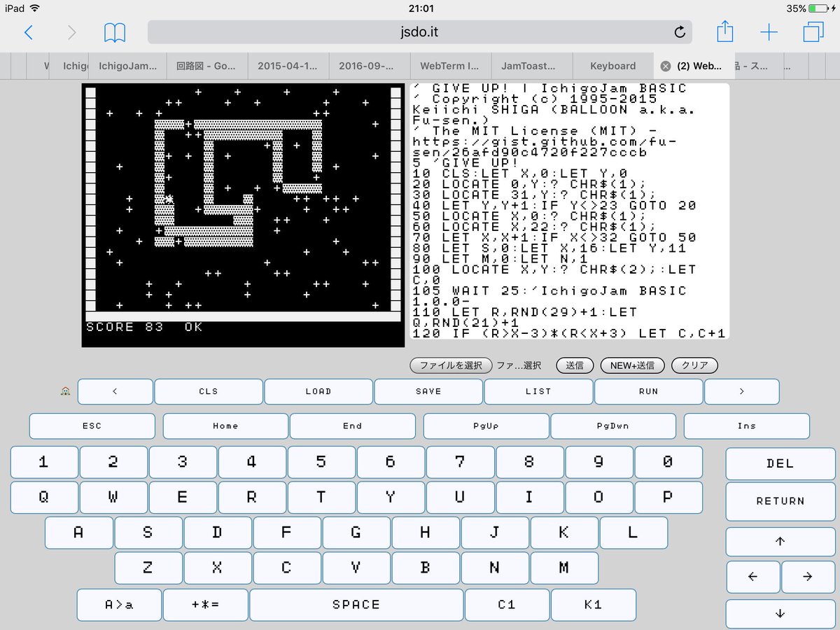Image resolution: width=840 pixels, height=630 pixels.
Task: Switch to the 2015-04-1 tab
Action: (288, 66)
